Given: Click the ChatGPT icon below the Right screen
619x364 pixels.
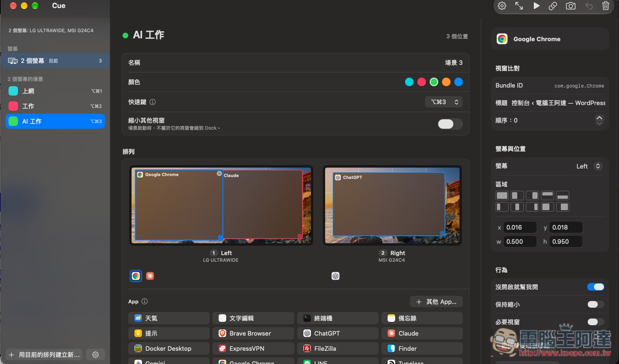Looking at the screenshot, I should click(336, 276).
